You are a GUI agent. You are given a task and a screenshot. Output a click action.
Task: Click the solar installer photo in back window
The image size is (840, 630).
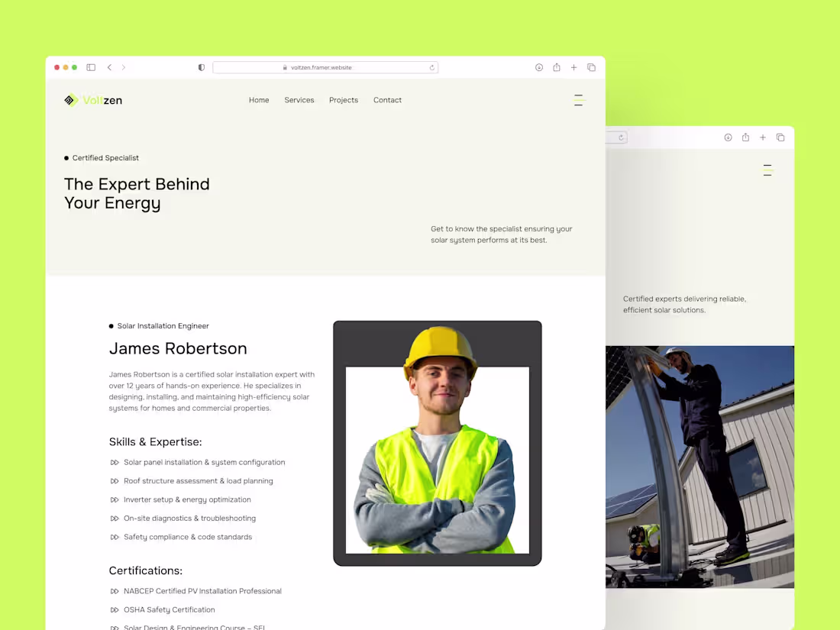click(699, 467)
